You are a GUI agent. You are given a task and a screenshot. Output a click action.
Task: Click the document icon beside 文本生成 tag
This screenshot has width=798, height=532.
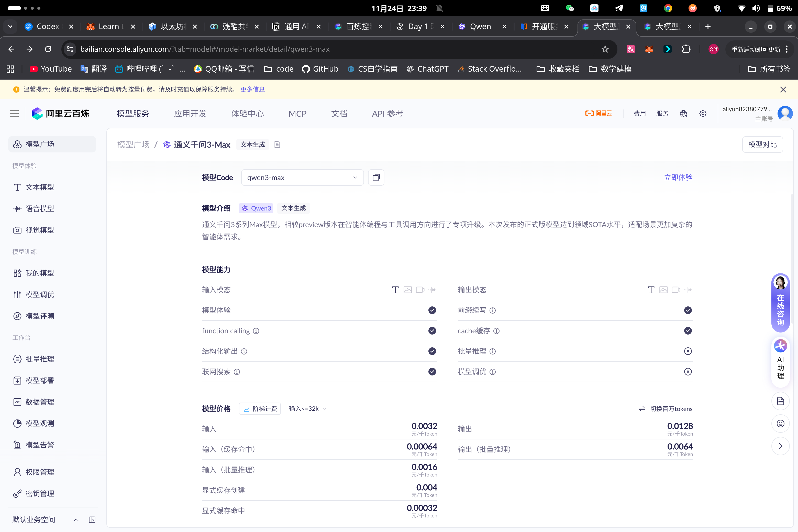277,145
